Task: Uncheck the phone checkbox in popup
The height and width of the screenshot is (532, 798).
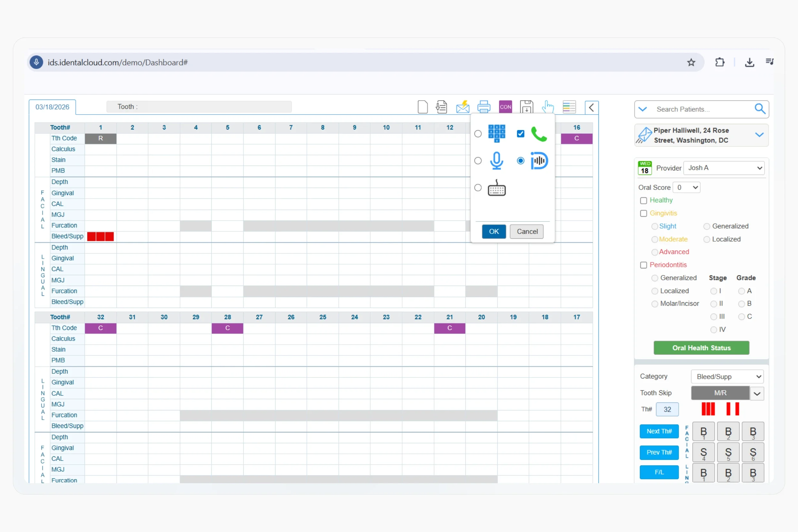Action: [521, 134]
